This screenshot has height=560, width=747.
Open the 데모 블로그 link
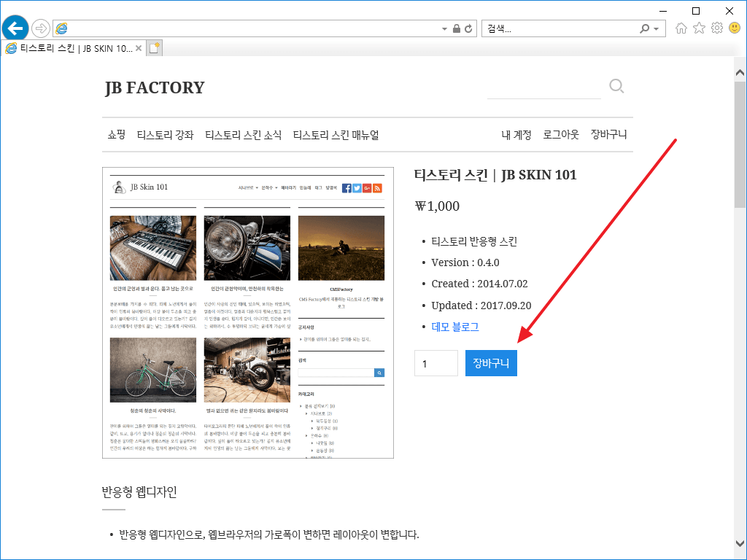tap(455, 327)
